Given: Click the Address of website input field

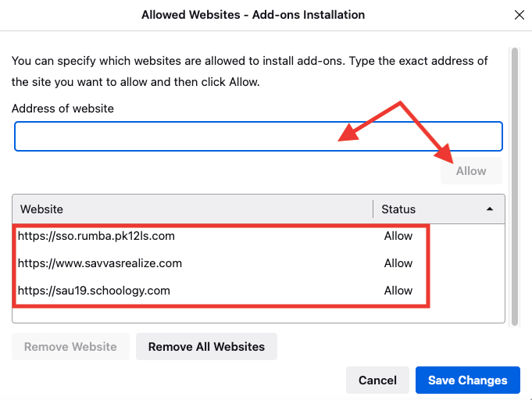Looking at the screenshot, I should 259,137.
